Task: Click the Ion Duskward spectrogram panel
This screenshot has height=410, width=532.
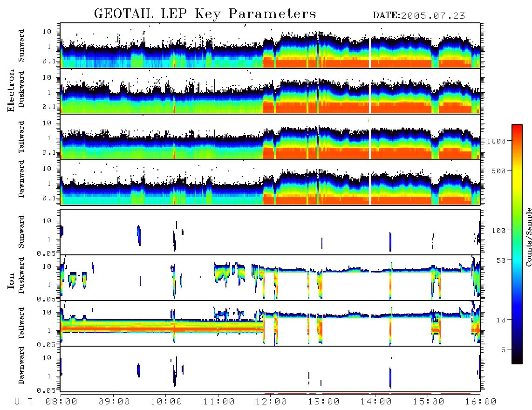Action: coord(270,278)
